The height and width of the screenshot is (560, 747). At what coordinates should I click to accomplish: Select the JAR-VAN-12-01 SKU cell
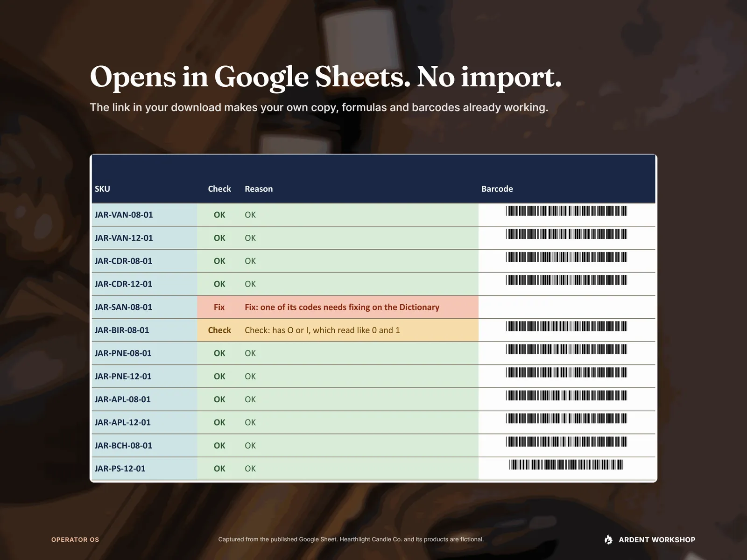[x=144, y=238]
